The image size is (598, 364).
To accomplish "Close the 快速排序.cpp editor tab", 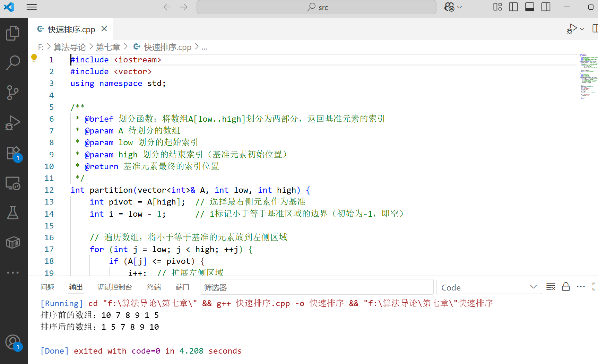I will pos(104,29).
